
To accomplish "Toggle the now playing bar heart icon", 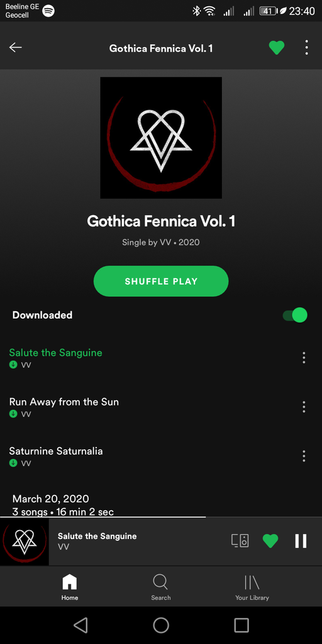I will pos(270,541).
